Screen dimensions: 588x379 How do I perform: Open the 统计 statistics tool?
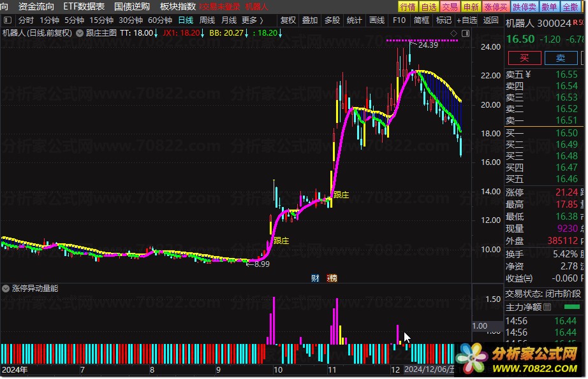[x=354, y=20]
